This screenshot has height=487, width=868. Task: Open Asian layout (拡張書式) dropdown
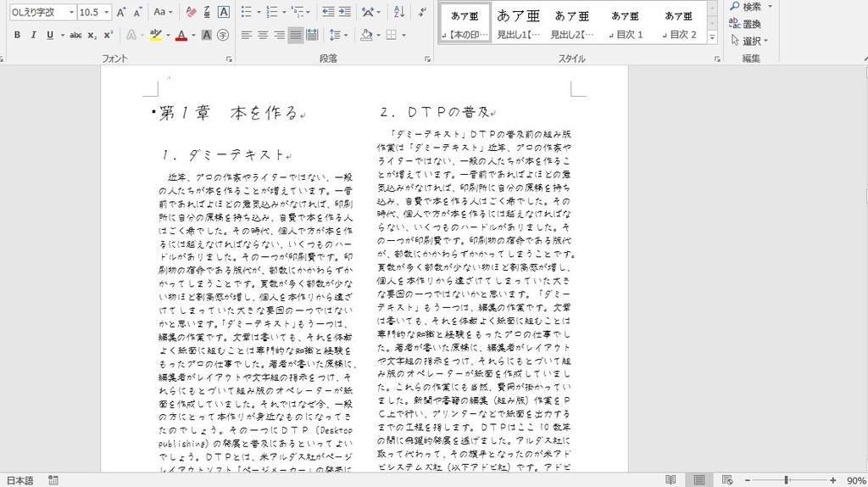pyautogui.click(x=371, y=12)
